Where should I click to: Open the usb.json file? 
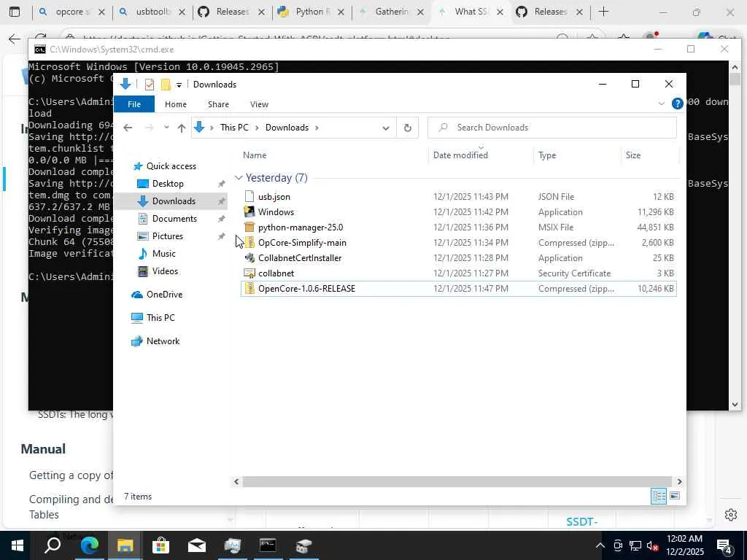point(274,197)
